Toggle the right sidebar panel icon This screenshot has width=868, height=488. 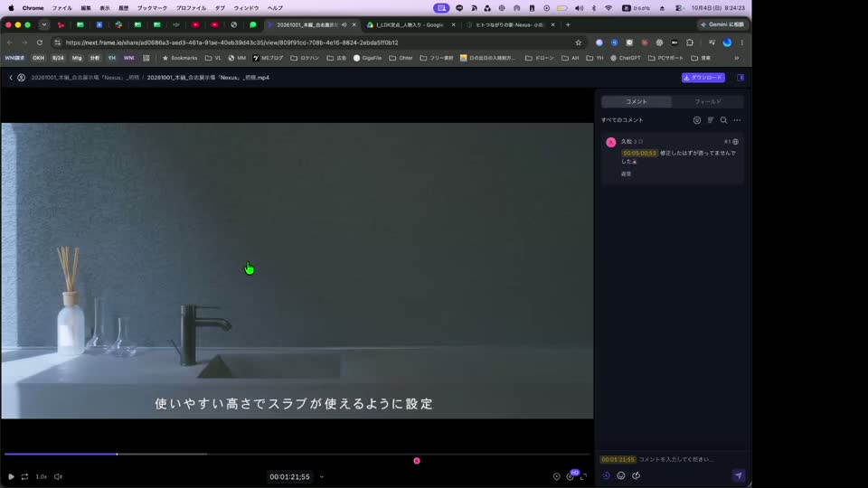pos(741,78)
